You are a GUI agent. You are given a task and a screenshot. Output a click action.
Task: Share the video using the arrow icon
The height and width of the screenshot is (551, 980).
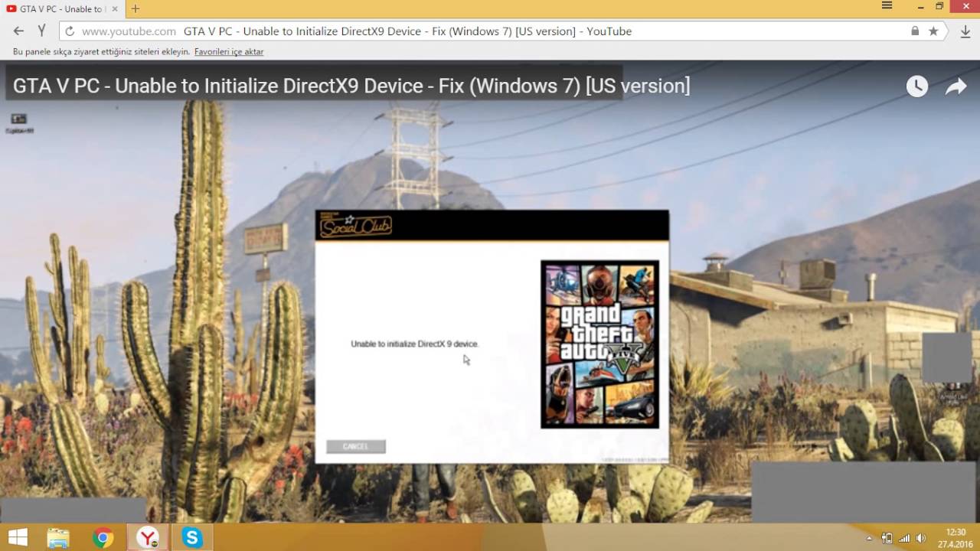tap(955, 86)
